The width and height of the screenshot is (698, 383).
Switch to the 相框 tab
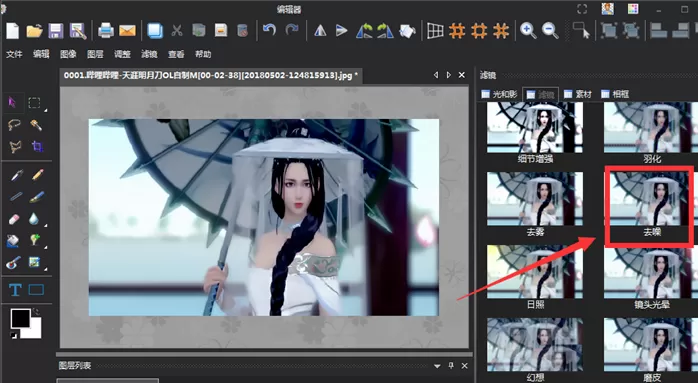pyautogui.click(x=615, y=94)
